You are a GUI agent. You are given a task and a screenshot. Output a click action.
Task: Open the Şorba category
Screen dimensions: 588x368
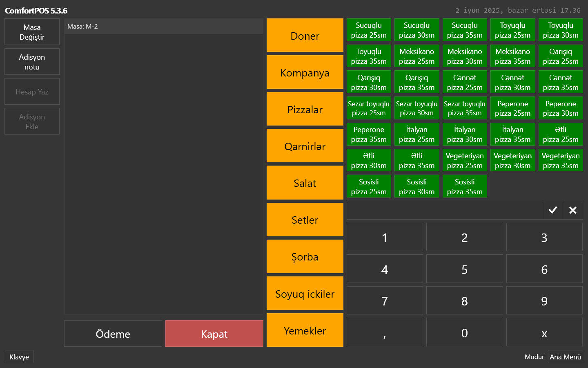[x=305, y=256]
